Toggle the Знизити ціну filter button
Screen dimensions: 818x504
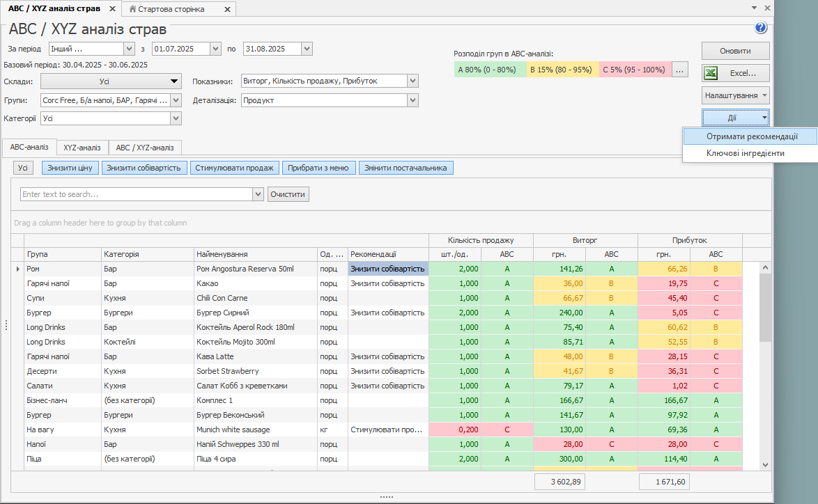(x=70, y=168)
